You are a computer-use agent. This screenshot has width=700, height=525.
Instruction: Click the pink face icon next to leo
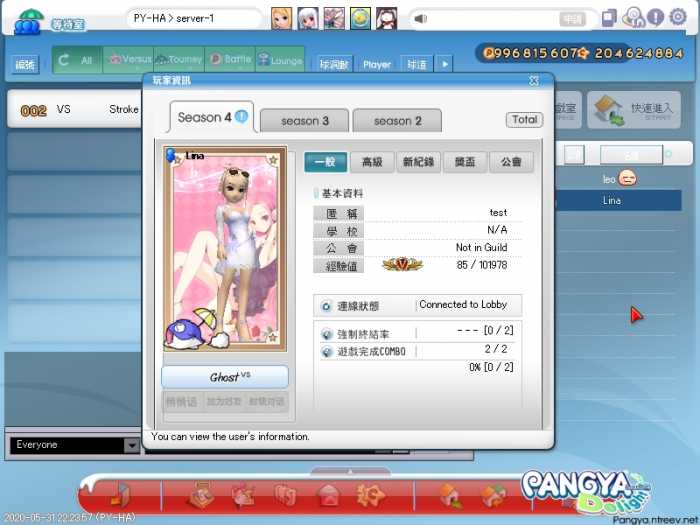[628, 178]
